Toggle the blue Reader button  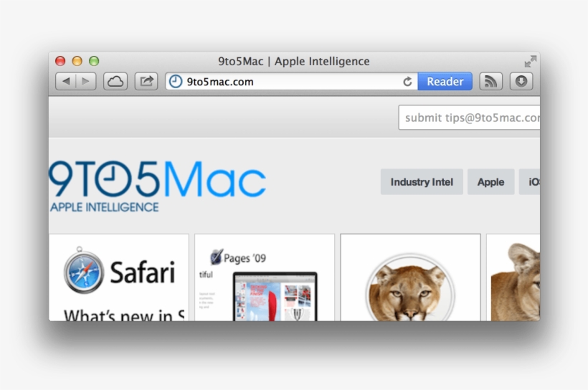(x=445, y=82)
